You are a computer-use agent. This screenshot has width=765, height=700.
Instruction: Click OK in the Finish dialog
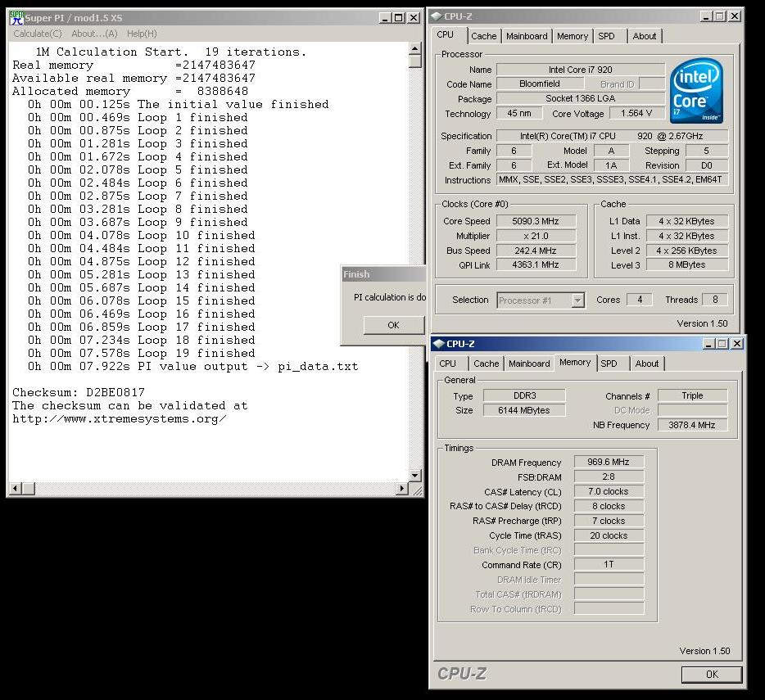pyautogui.click(x=394, y=325)
